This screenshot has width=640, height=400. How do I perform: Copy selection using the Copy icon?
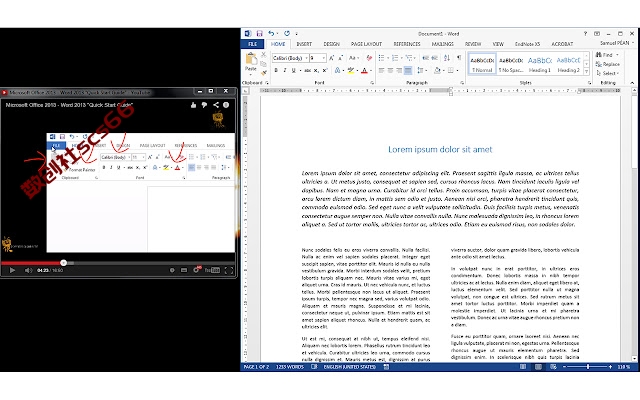264,64
